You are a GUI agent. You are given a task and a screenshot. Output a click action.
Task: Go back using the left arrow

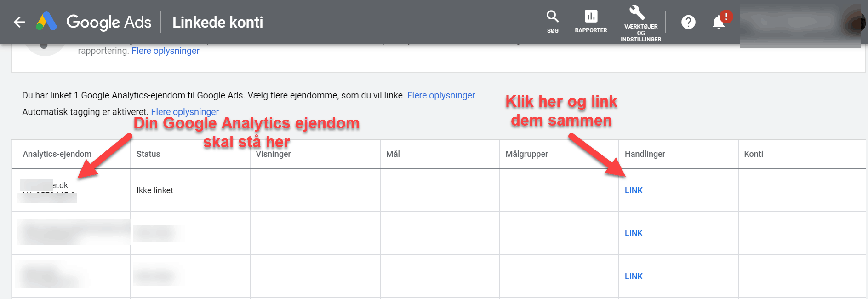click(19, 22)
